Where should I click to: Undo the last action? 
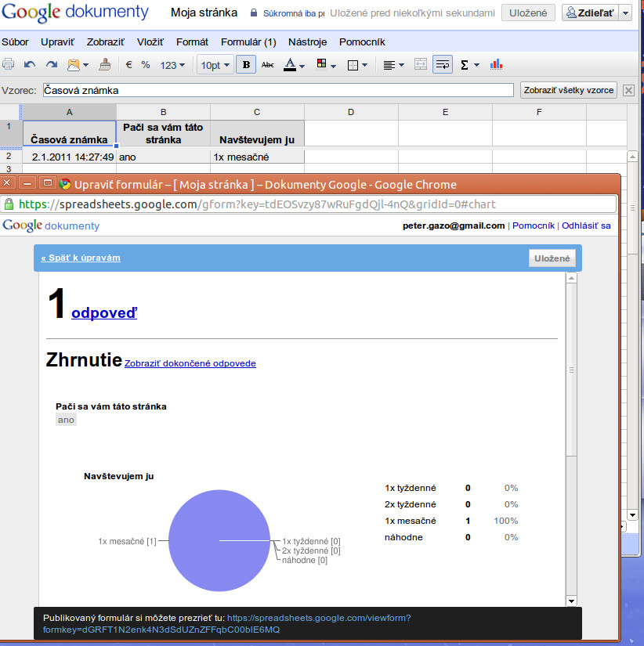[x=30, y=65]
